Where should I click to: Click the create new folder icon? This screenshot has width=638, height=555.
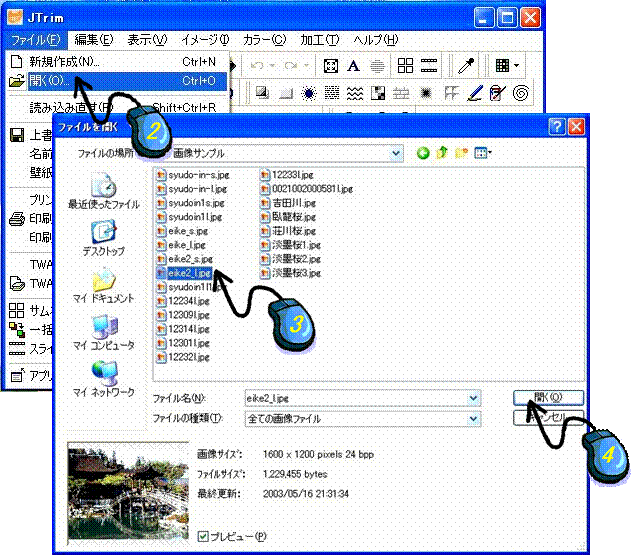(x=461, y=153)
